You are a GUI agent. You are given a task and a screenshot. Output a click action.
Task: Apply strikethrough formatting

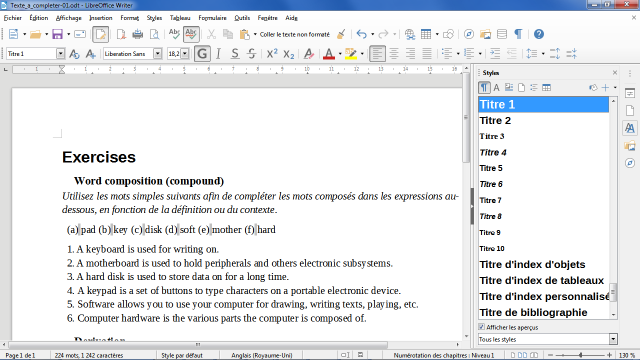(x=251, y=54)
